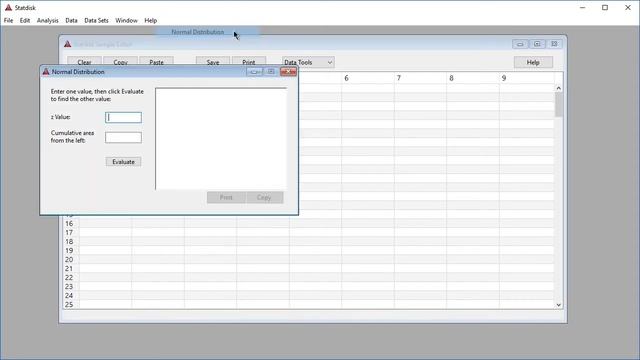This screenshot has height=360, width=640.
Task: Maximize the Normal Distribution dialog
Action: 271,72
